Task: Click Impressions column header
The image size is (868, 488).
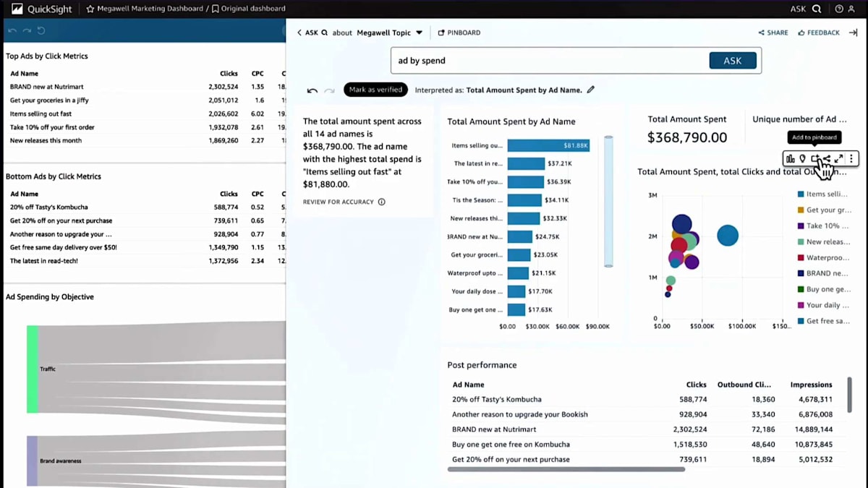Action: [x=811, y=385]
